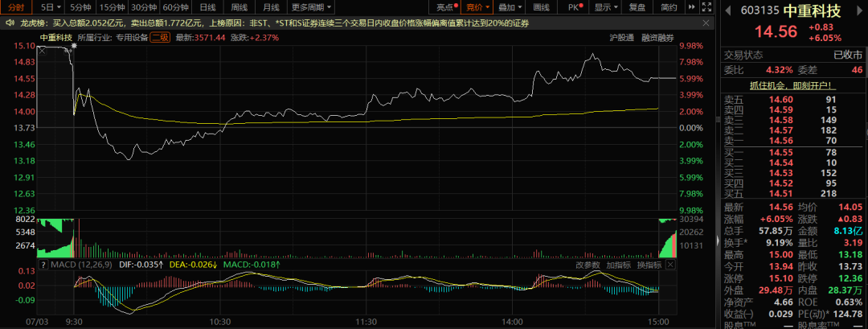Expand the 更多周期 dropdown

[x=312, y=7]
